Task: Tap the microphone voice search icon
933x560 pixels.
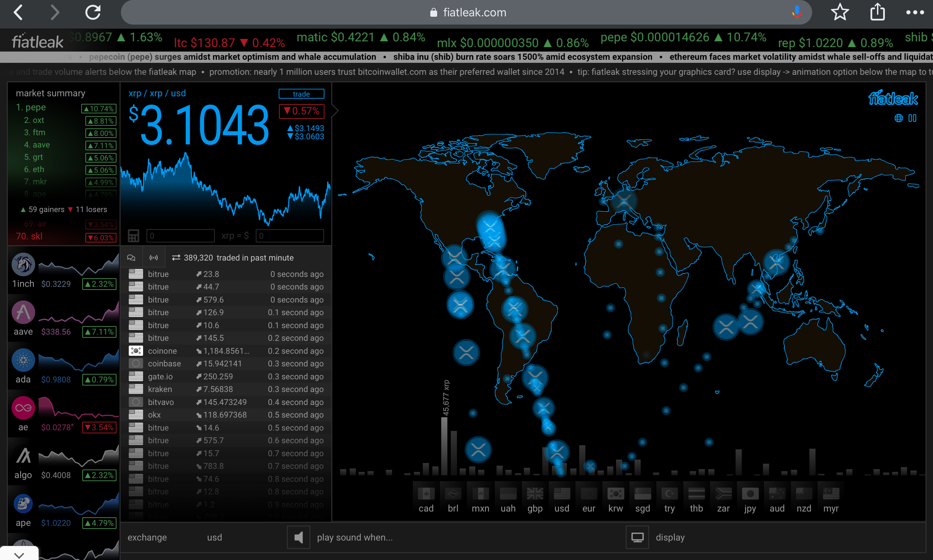Action: [x=796, y=12]
